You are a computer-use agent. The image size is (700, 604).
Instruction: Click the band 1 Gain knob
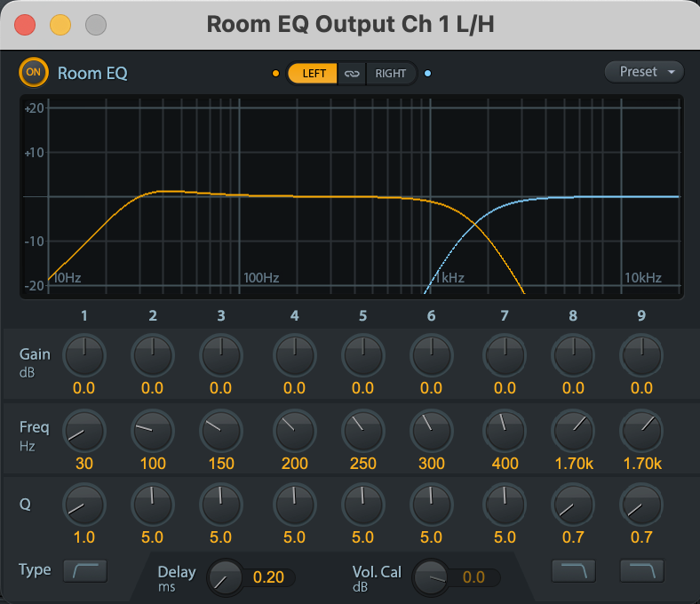click(x=84, y=356)
